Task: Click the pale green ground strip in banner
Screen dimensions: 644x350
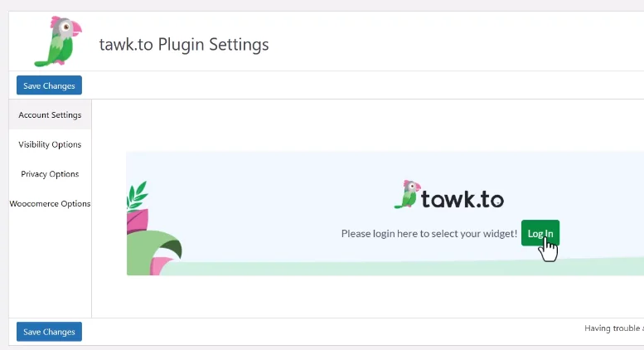Action: coord(403,267)
